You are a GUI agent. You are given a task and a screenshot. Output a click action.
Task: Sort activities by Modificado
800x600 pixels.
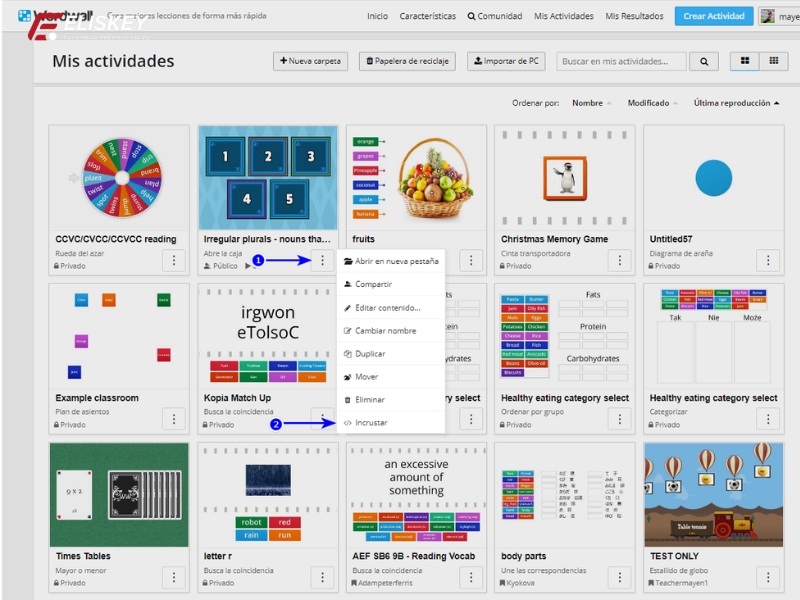coord(652,103)
